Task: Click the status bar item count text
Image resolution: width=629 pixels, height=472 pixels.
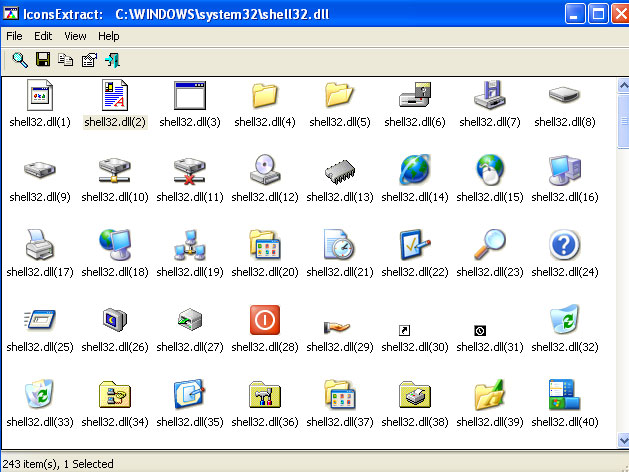Action: point(58,464)
